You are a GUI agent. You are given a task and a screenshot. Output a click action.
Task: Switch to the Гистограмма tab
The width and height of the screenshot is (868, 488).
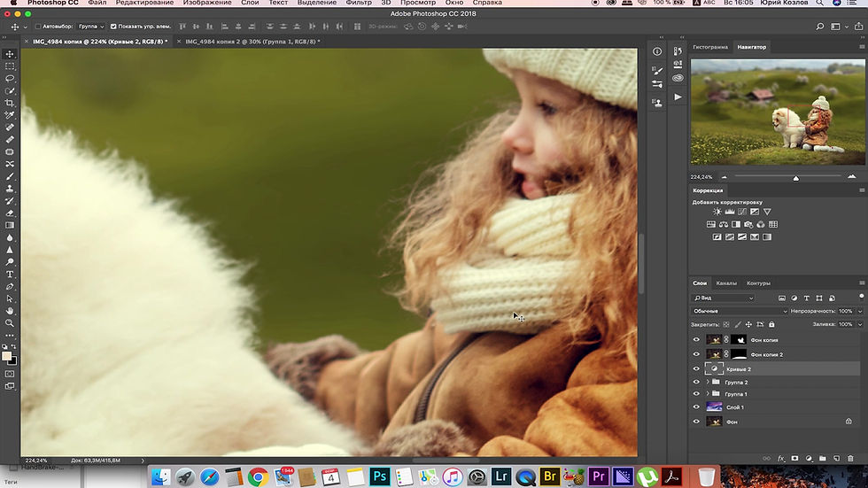click(x=710, y=47)
